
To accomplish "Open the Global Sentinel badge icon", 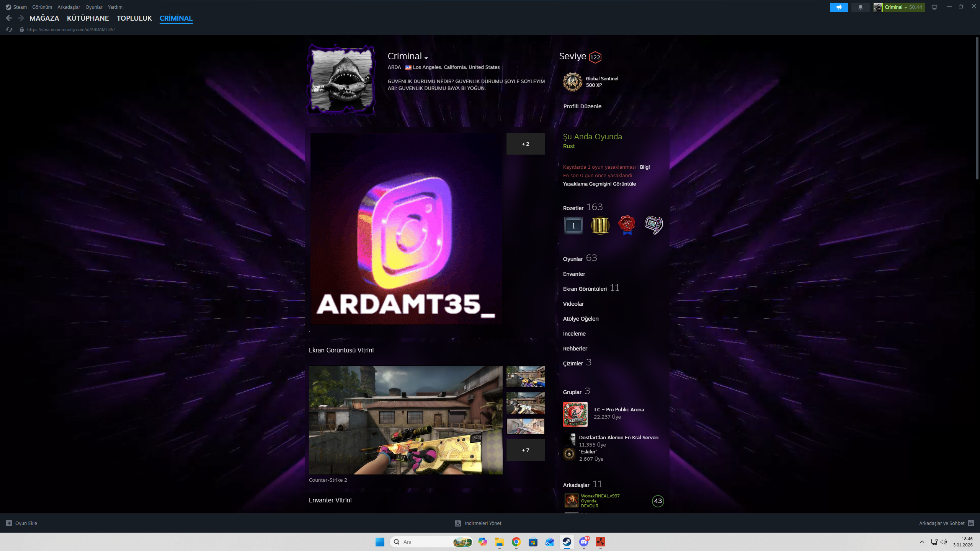I will pos(573,82).
